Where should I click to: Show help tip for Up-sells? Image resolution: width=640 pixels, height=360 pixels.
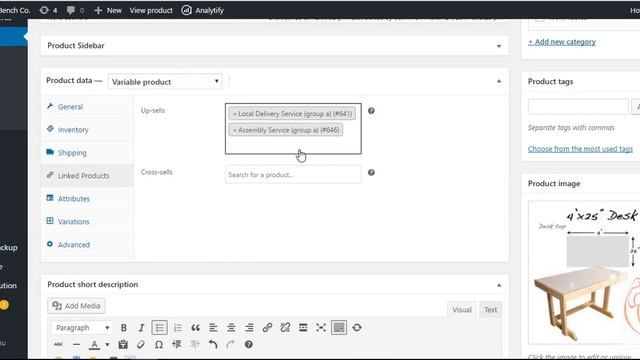371,111
